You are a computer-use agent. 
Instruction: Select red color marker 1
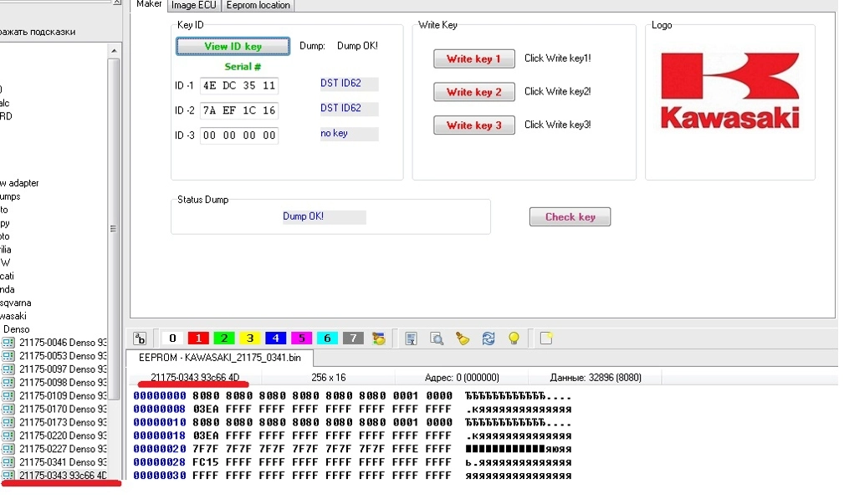click(198, 339)
